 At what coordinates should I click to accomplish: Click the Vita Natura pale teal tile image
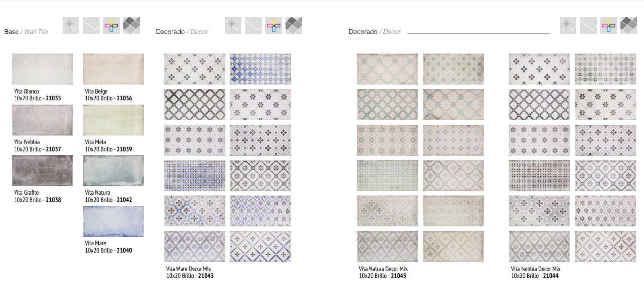pos(113,171)
